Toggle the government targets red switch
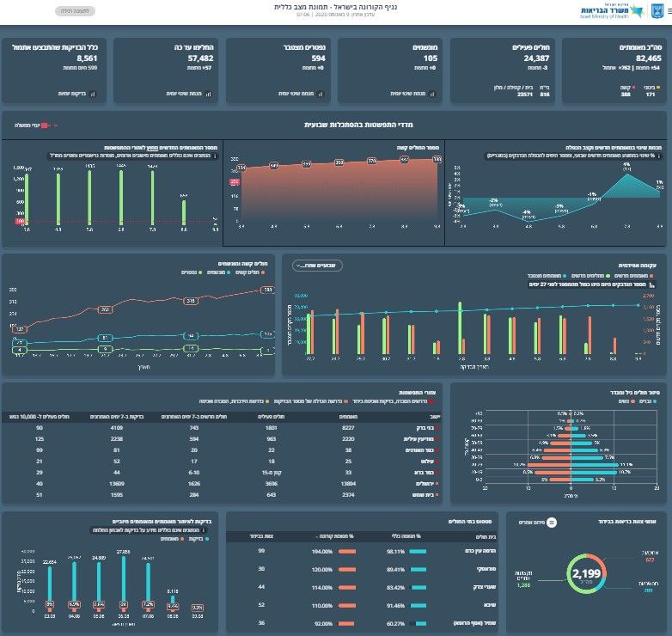 pos(46,125)
